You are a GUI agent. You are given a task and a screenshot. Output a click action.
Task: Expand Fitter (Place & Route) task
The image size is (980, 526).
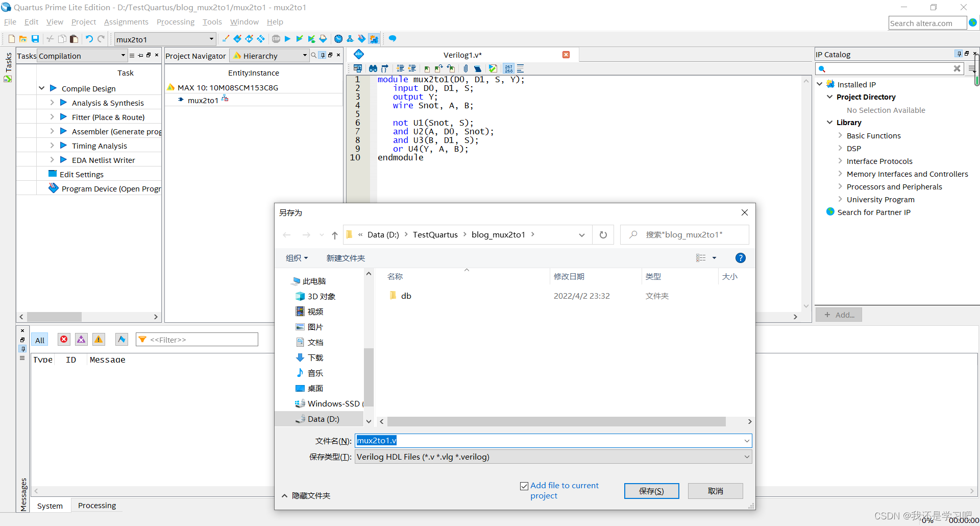[x=52, y=117]
